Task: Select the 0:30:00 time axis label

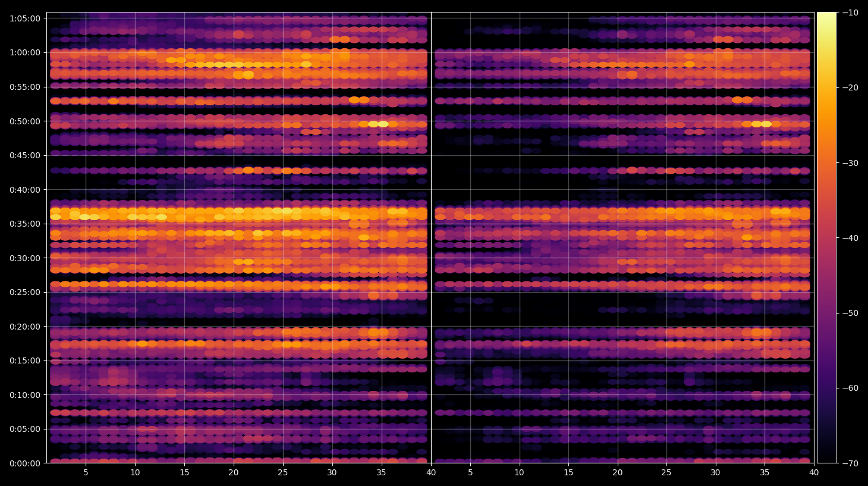Action: pyautogui.click(x=25, y=258)
